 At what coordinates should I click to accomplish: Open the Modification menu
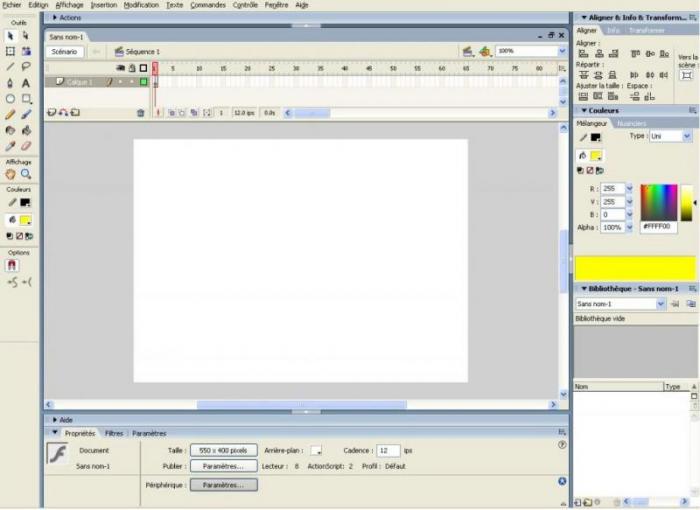(x=141, y=5)
